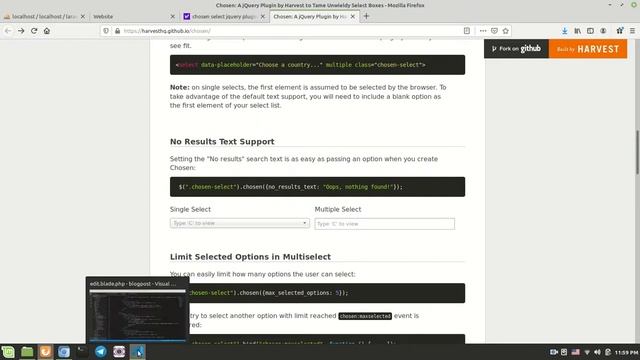This screenshot has height=360, width=640.
Task: Toggle reader view in address bar
Action: (467, 31)
